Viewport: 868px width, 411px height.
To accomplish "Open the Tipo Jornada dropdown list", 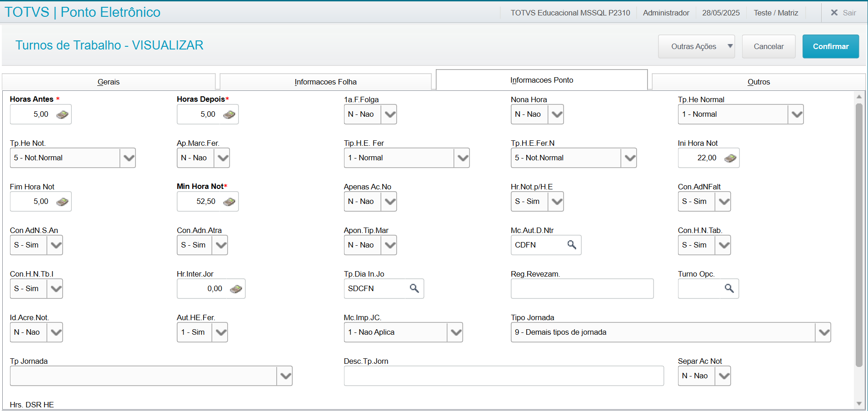I will pyautogui.click(x=823, y=332).
